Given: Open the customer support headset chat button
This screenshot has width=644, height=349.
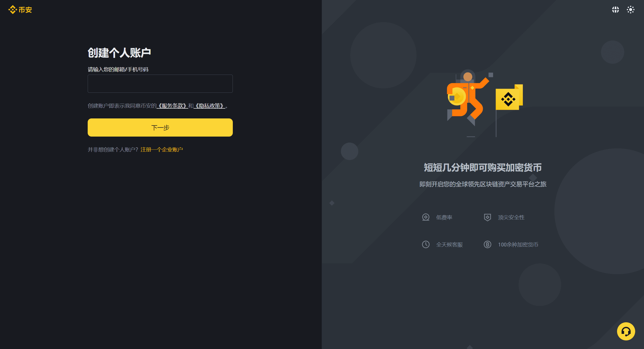Looking at the screenshot, I should coord(626,331).
